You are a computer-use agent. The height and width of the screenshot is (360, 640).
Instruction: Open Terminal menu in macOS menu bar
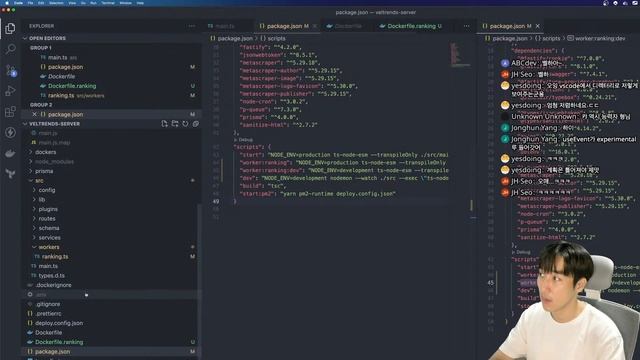coord(108,3)
